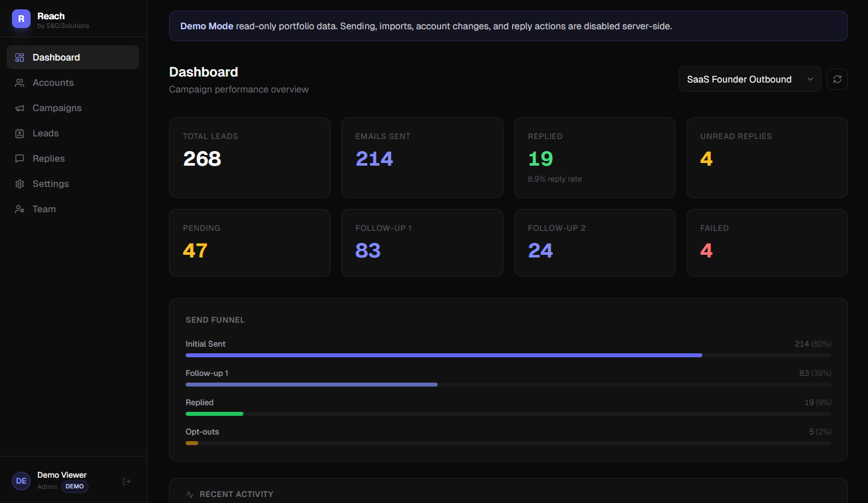This screenshot has width=868, height=503.
Task: Open the Dashboard menu item
Action: click(73, 57)
